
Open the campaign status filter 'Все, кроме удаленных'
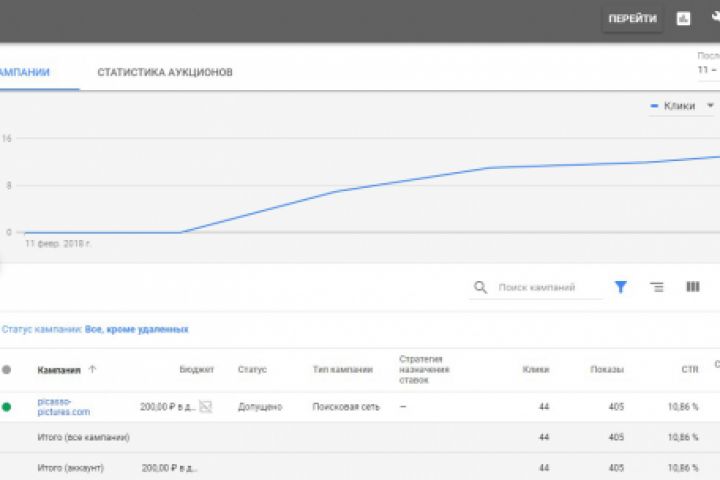pyautogui.click(x=136, y=329)
